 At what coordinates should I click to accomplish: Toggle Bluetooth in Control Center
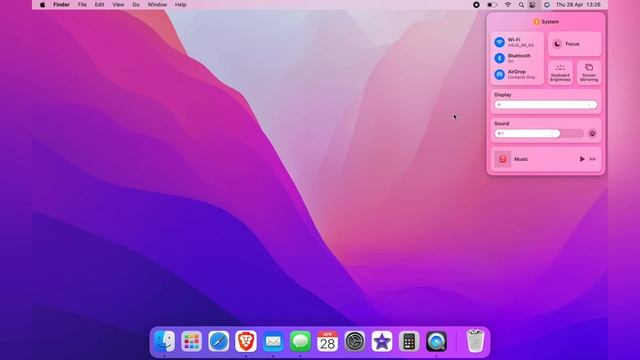point(499,58)
